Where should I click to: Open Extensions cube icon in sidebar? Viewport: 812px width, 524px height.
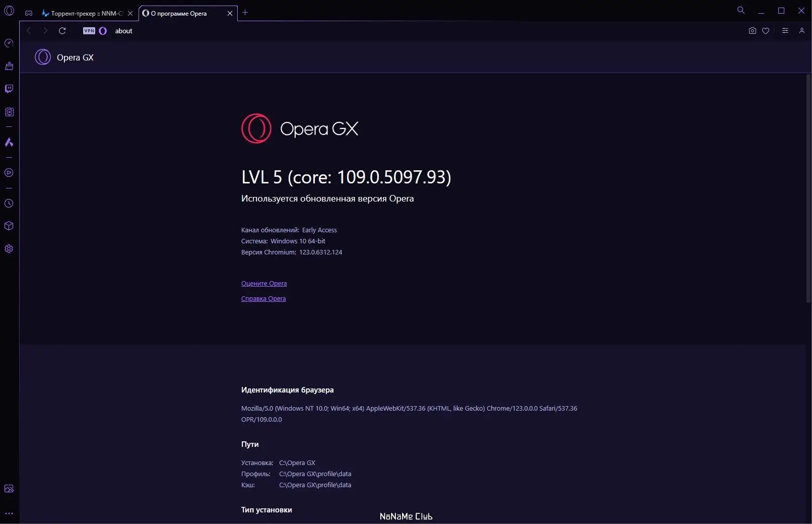[x=9, y=226]
